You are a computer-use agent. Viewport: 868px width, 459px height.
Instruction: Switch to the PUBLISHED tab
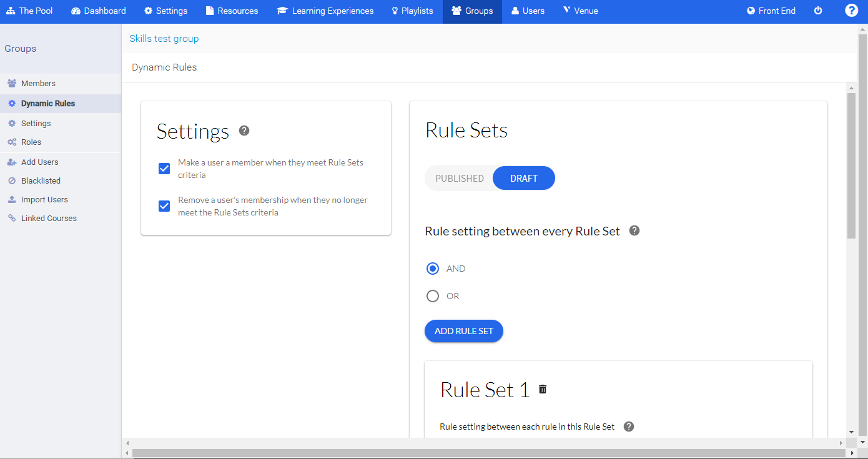click(x=459, y=178)
